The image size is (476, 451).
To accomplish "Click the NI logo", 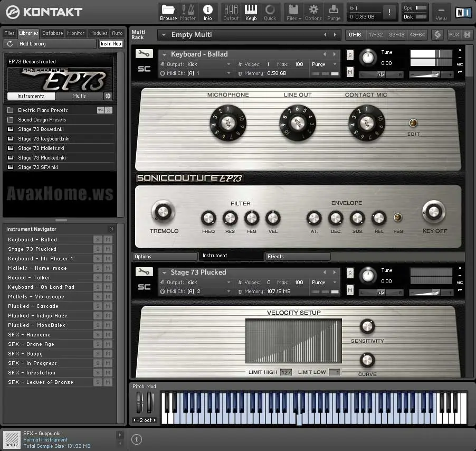I will pos(463,13).
